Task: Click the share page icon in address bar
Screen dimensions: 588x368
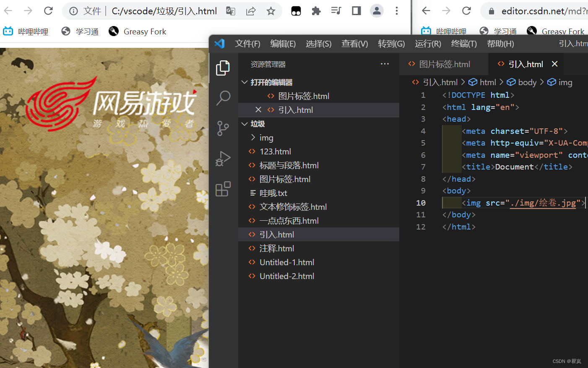Action: click(251, 11)
